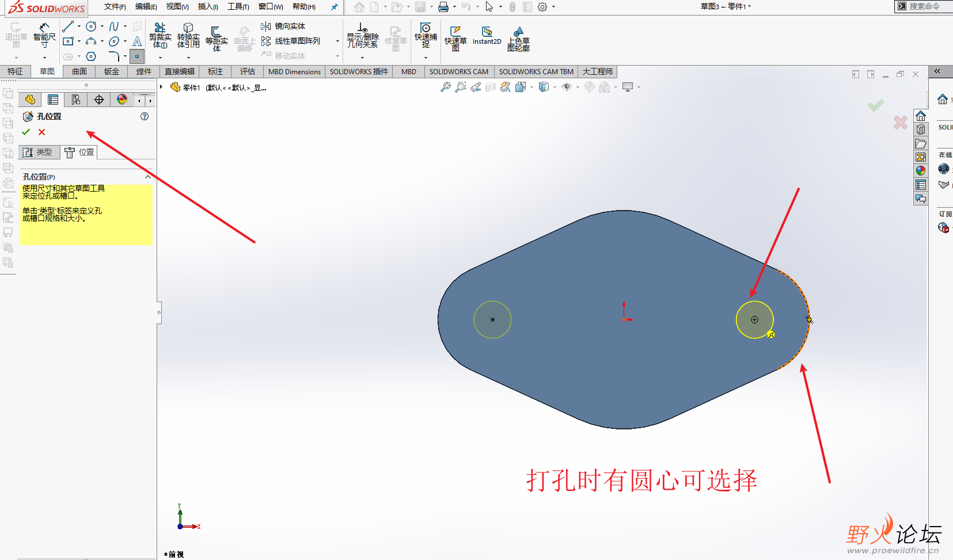Confirm hole placement with green check

pyautogui.click(x=25, y=132)
